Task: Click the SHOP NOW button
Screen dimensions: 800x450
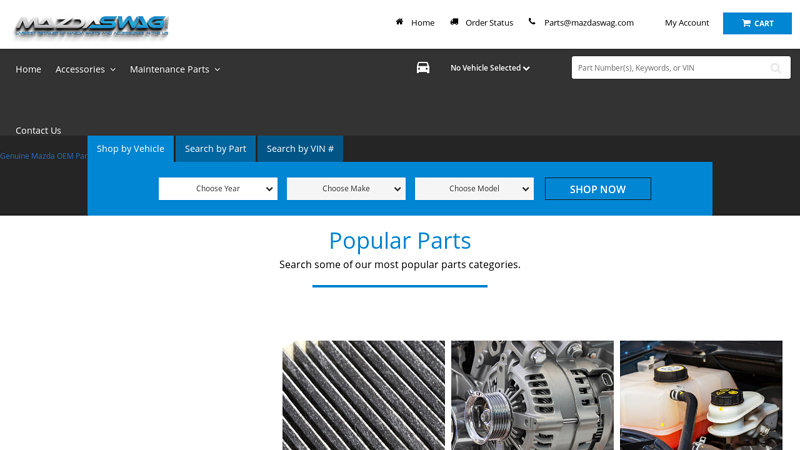Action: (x=598, y=189)
